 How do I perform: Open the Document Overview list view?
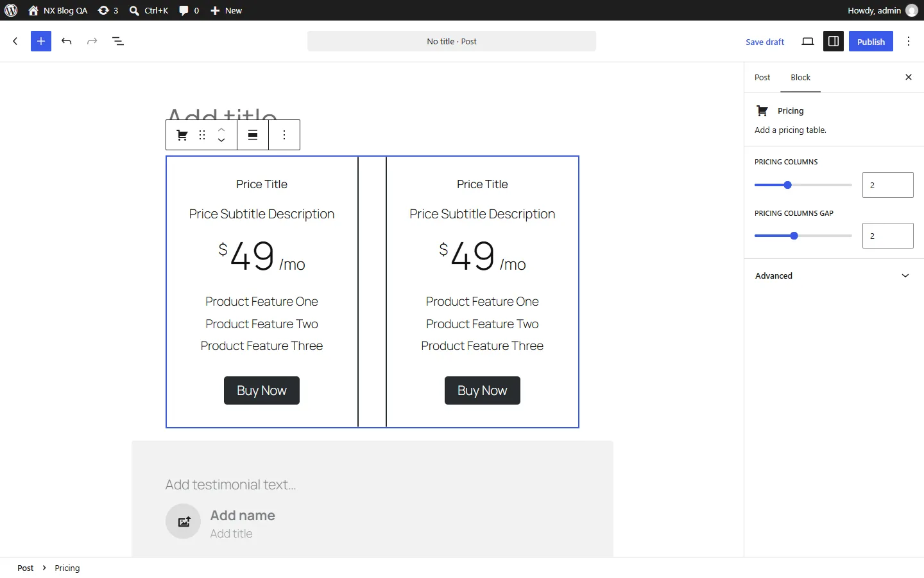pyautogui.click(x=118, y=41)
